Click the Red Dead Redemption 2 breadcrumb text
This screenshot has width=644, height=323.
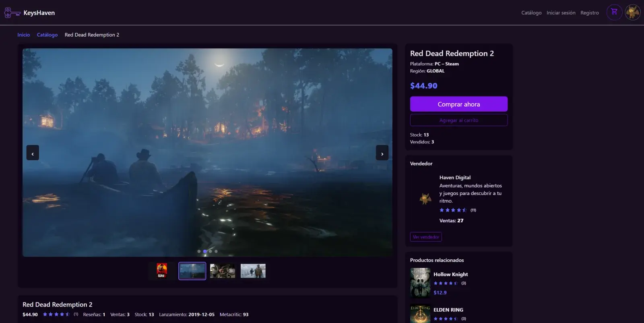(92, 35)
